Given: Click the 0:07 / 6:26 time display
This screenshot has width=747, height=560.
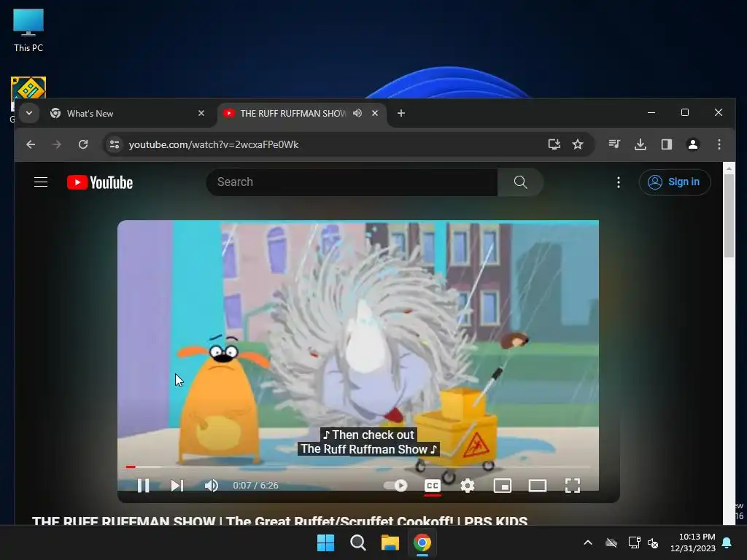Looking at the screenshot, I should pos(256,485).
